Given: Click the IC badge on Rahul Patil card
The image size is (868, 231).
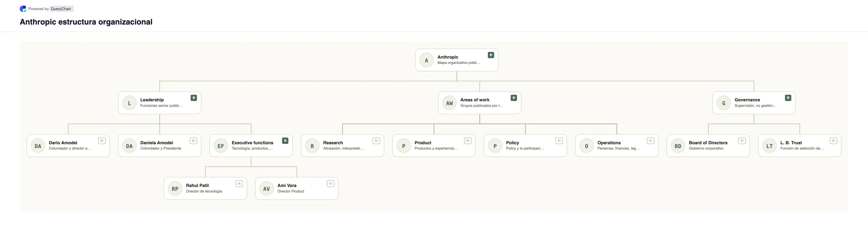Looking at the screenshot, I should pos(239,183).
